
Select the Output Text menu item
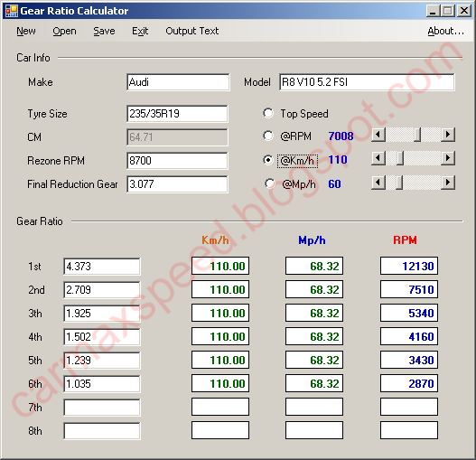point(191,31)
